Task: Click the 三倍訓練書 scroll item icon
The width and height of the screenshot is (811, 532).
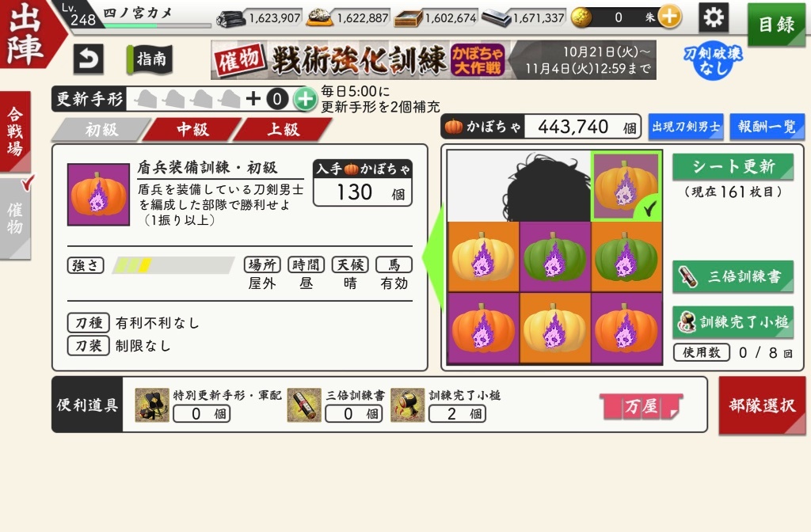Action: [304, 405]
